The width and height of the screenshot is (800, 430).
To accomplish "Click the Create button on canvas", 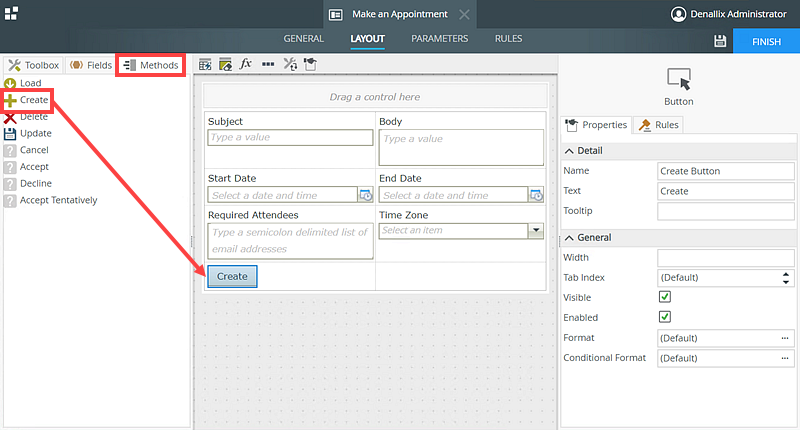I will click(232, 276).
